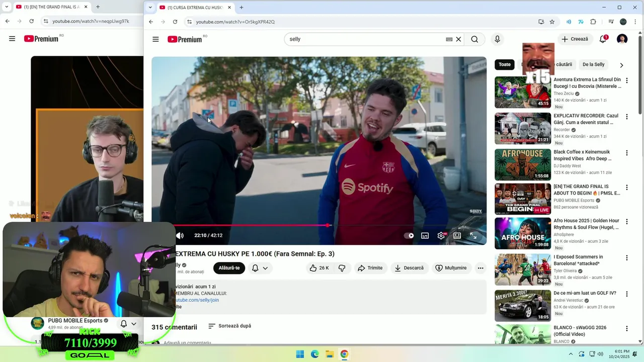Image resolution: width=644 pixels, height=362 pixels.
Task: Toggle subtitles with the captions button
Action: point(425,235)
